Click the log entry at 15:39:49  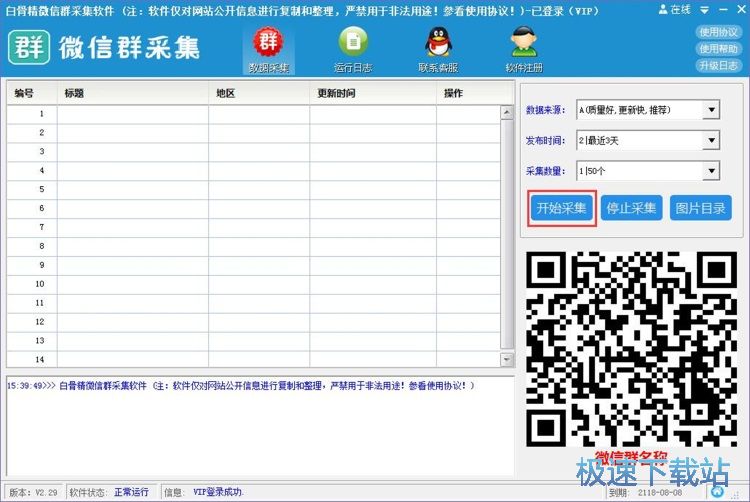(x=241, y=386)
